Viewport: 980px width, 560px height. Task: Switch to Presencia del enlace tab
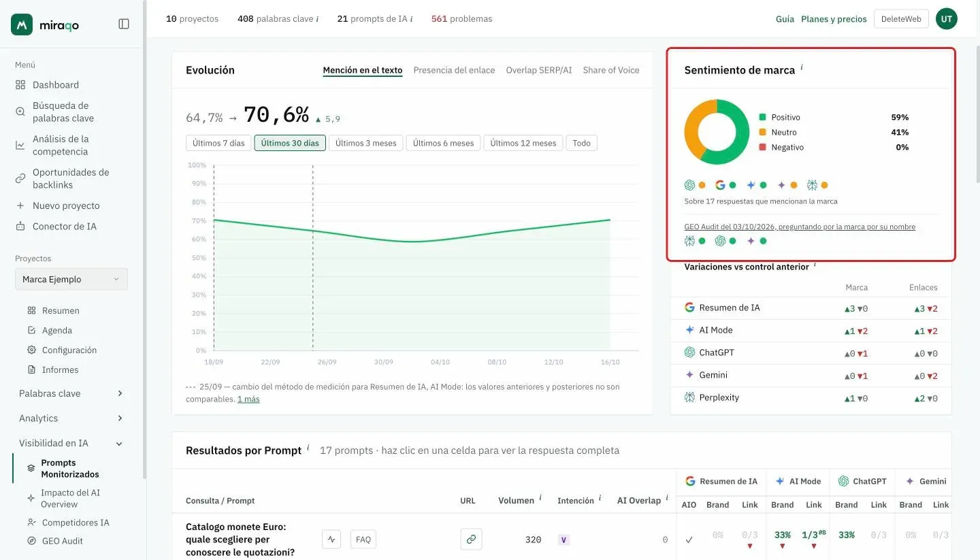[x=454, y=70]
